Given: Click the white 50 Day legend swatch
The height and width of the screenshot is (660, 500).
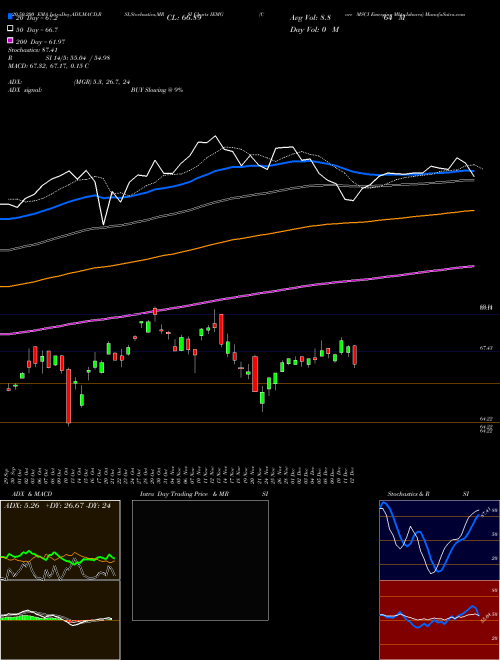Looking at the screenshot, I should (10, 29).
